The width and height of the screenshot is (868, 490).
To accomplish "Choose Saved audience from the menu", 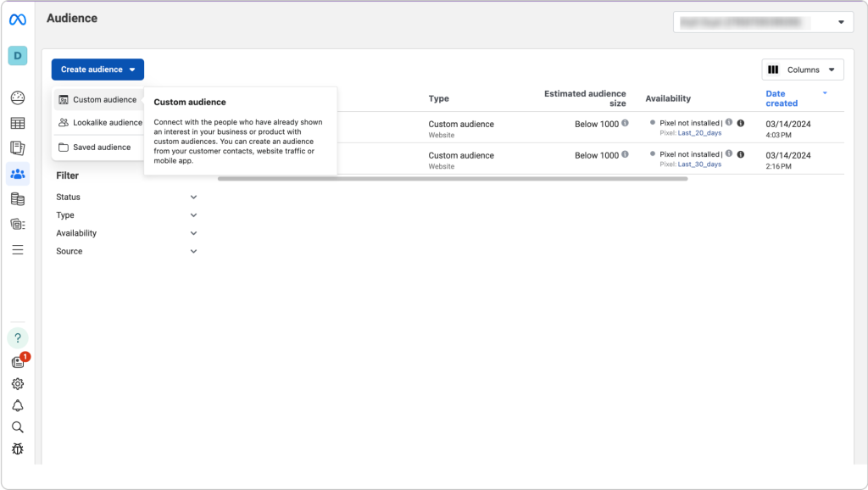I will click(98, 148).
